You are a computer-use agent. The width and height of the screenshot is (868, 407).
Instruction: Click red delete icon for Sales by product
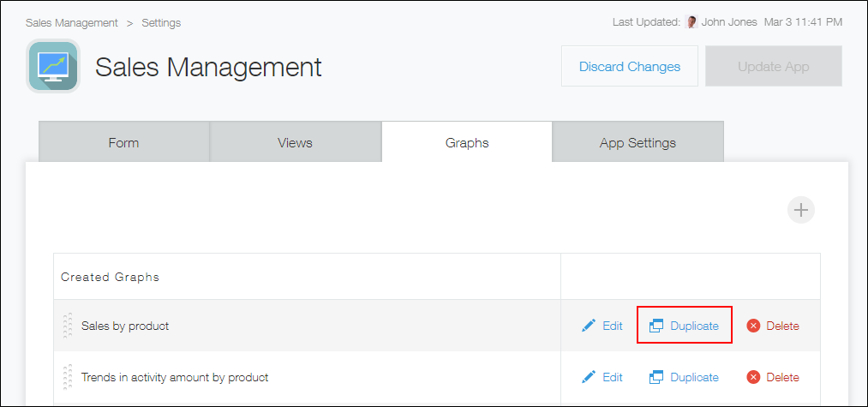[x=753, y=326]
